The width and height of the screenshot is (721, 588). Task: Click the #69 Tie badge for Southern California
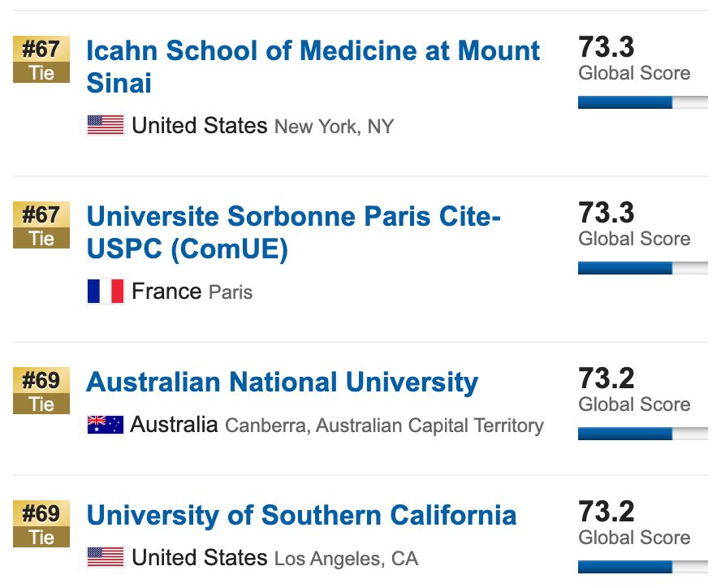pyautogui.click(x=41, y=525)
